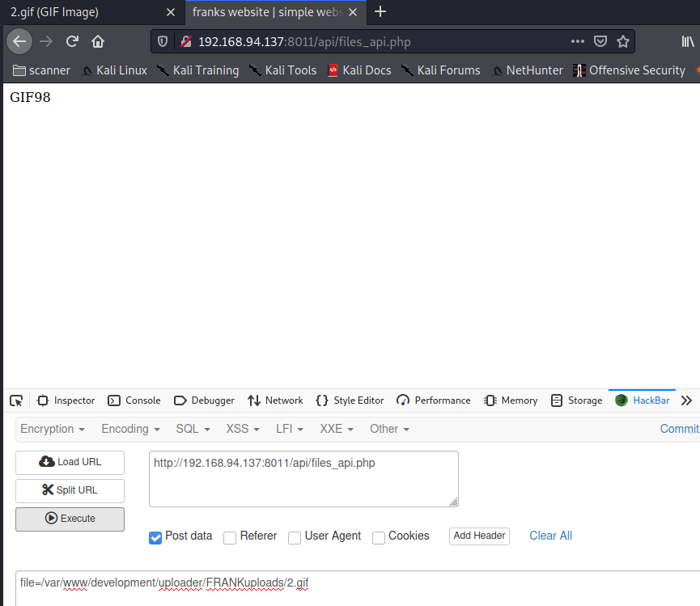Open the Library icon in toolbar
The image size is (700, 606).
[x=688, y=41]
